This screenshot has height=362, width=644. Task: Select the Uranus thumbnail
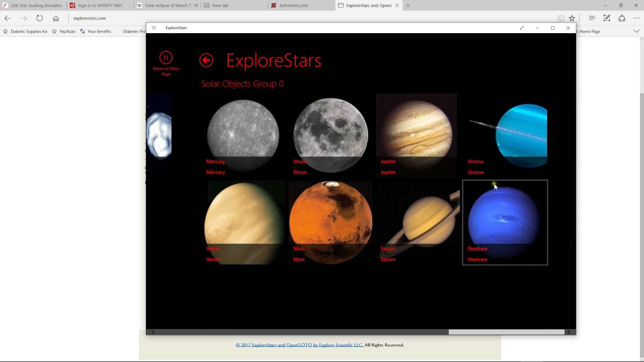pos(505,136)
